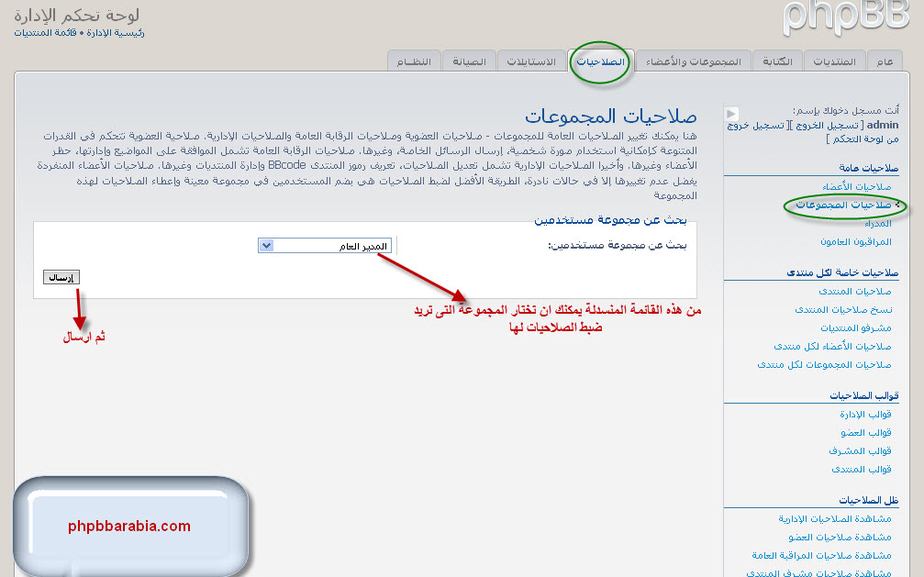Screen dimensions: 924x577
Task: Open مشاهدة صلاحيات العضو link
Action: [x=840, y=537]
